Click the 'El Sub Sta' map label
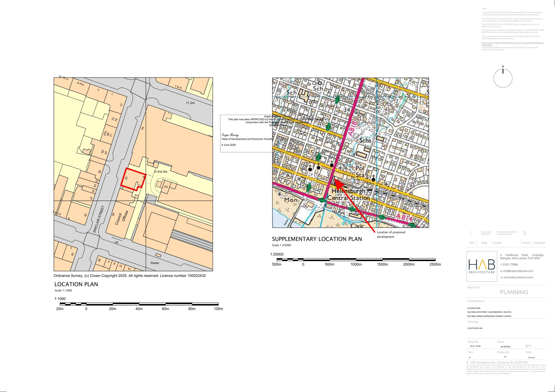Viewport: 555px width, 392px height. tap(161, 172)
